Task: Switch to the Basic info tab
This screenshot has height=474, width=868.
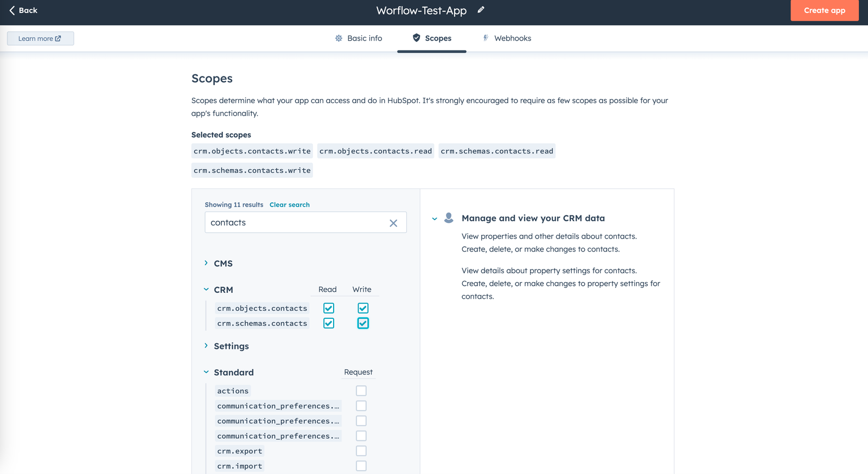Action: 365,39
